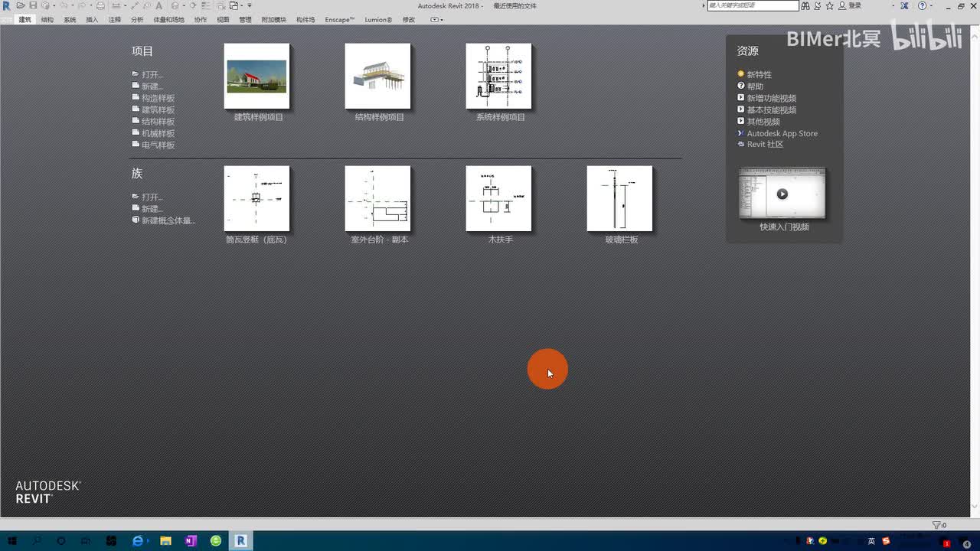The width and height of the screenshot is (980, 551).
Task: Open the Revit application menu logo
Action: coord(7,6)
